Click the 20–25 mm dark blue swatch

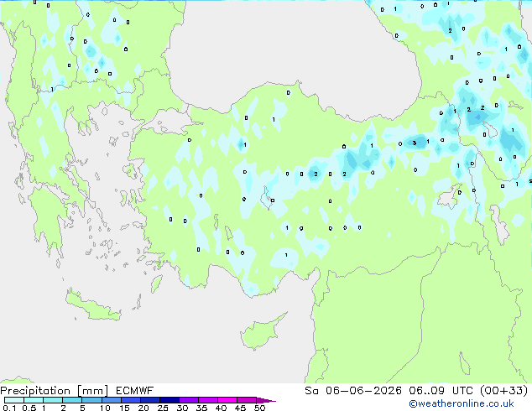pyautogui.click(x=149, y=400)
